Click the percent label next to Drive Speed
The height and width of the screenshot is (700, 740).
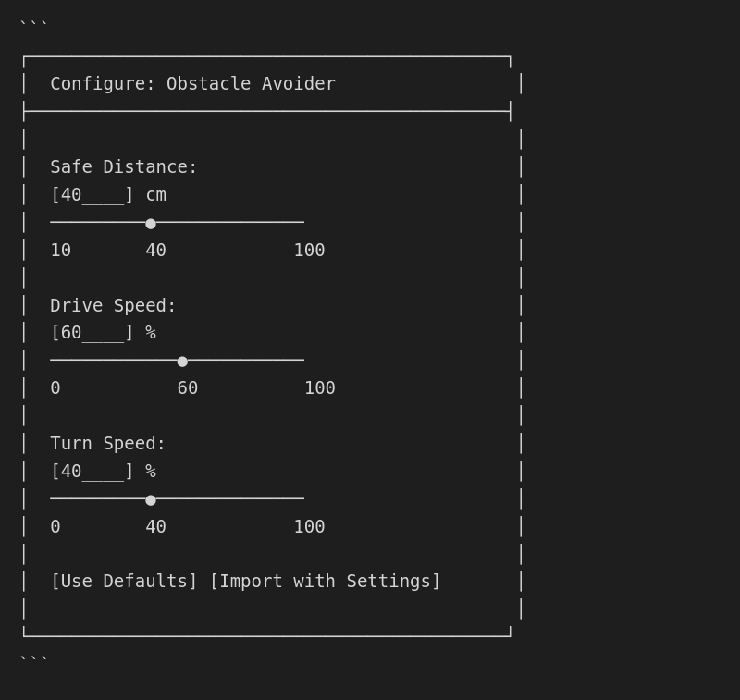click(151, 332)
